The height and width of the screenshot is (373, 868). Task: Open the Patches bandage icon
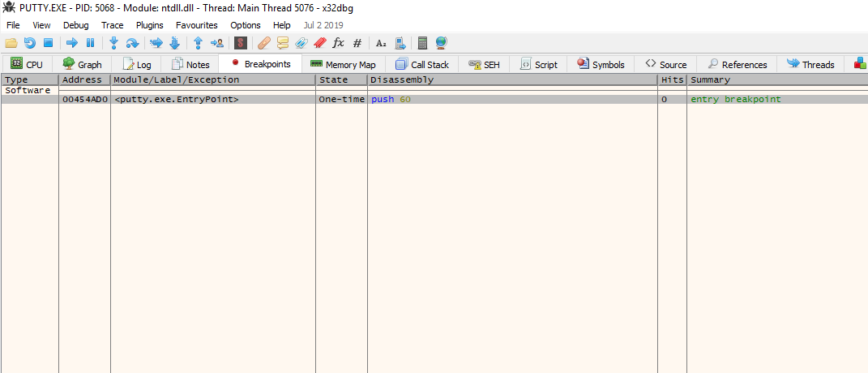coord(264,43)
